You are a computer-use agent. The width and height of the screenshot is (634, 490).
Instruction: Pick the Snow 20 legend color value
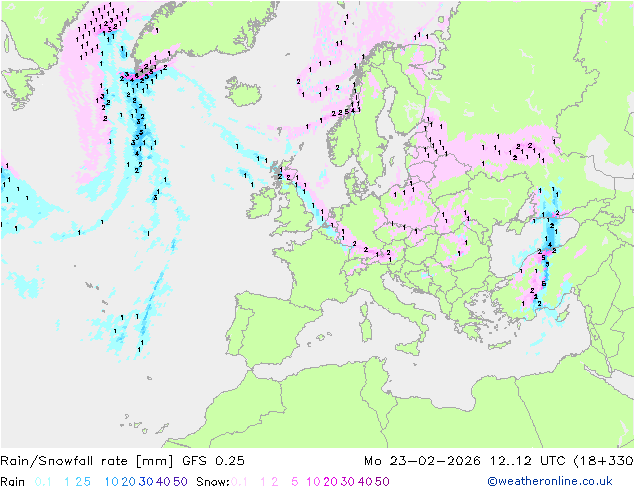(x=330, y=482)
